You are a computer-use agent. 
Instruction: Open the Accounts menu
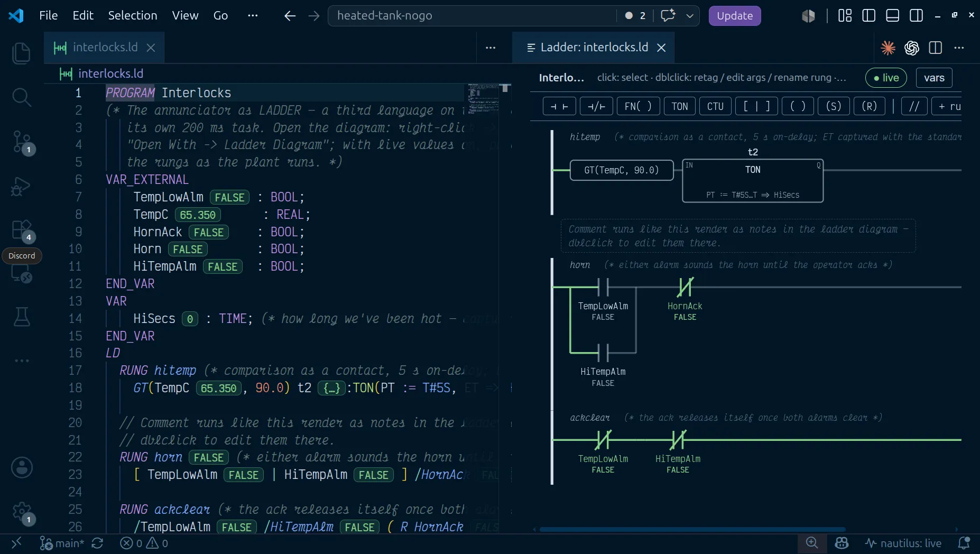click(x=21, y=468)
